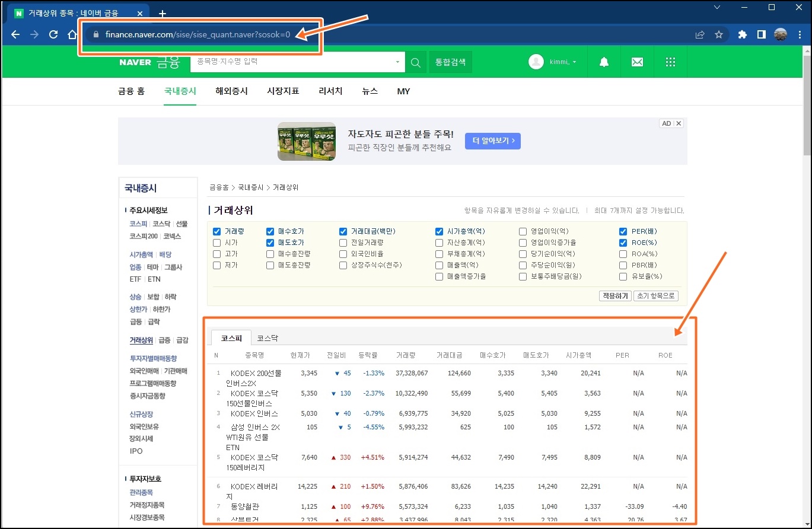812x529 pixels.
Task: Open the side panel icon in toolbar
Action: point(762,34)
